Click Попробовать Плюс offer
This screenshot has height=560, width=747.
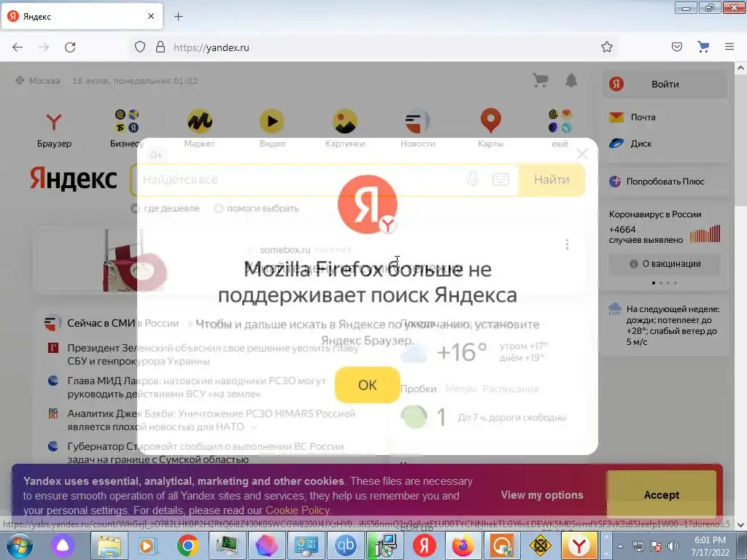click(657, 182)
